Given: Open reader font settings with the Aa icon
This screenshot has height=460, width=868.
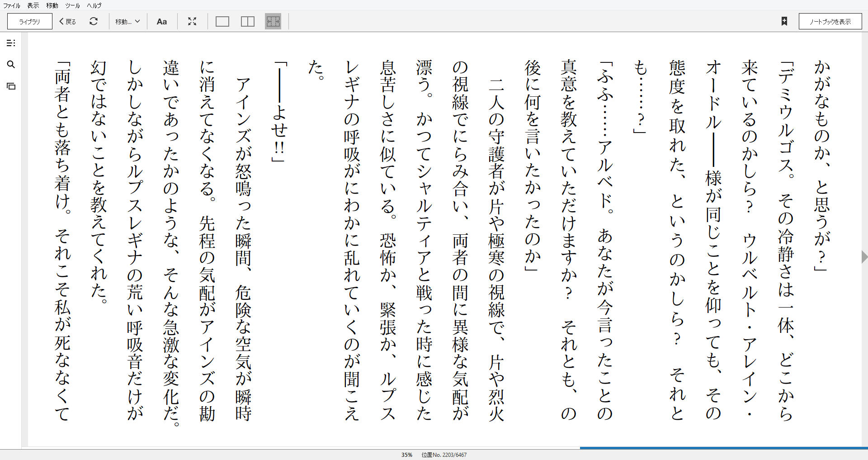Looking at the screenshot, I should coord(162,21).
